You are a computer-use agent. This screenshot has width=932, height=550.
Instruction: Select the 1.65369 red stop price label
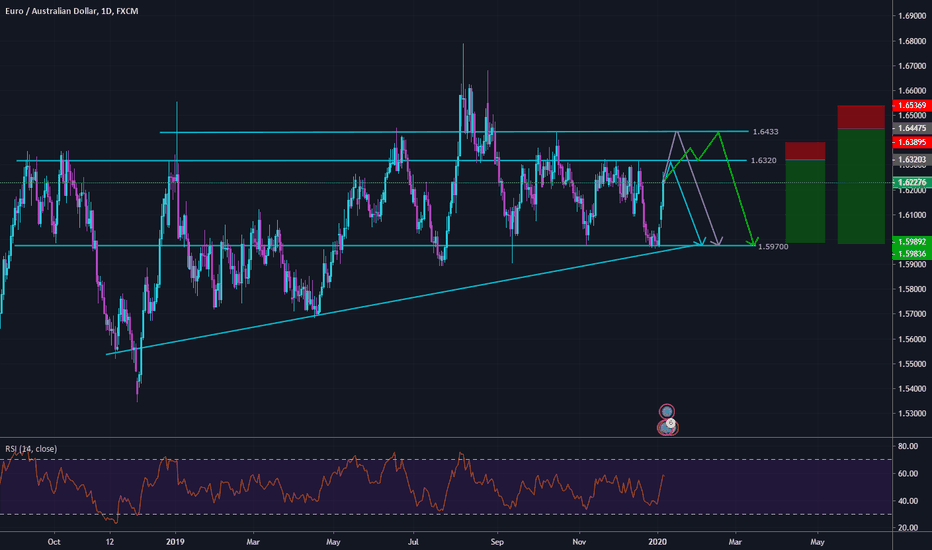(912, 105)
